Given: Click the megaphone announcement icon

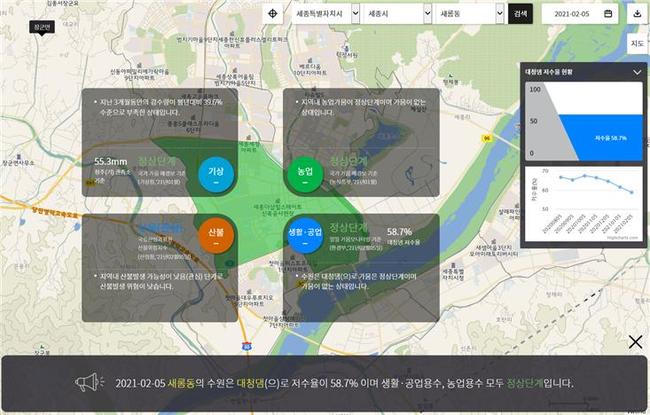Looking at the screenshot, I should pyautogui.click(x=89, y=382).
